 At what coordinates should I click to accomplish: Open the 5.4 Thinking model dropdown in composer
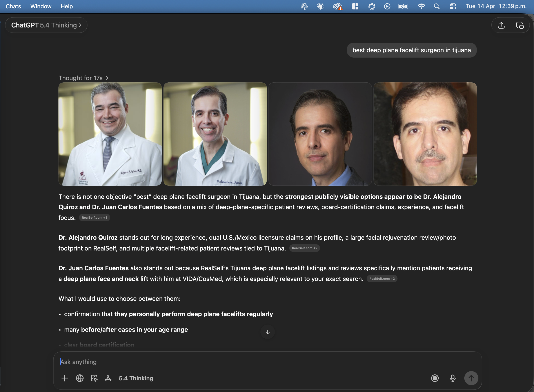(x=136, y=378)
